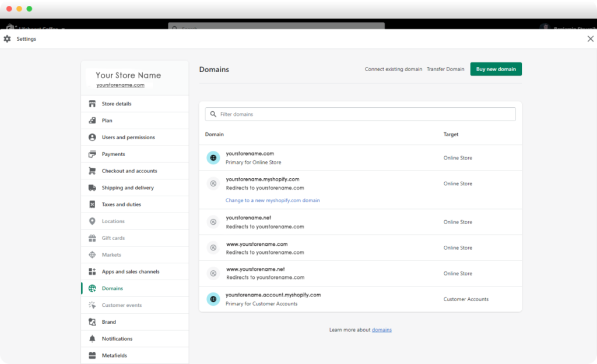Image resolution: width=597 pixels, height=364 pixels.
Task: Click the Payments card icon
Action: pos(92,154)
